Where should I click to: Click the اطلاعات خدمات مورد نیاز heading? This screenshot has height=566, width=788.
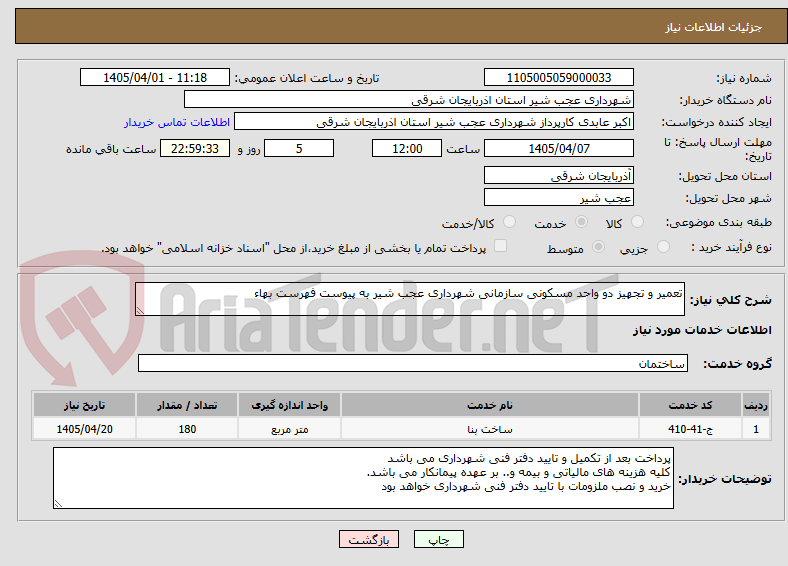702,330
